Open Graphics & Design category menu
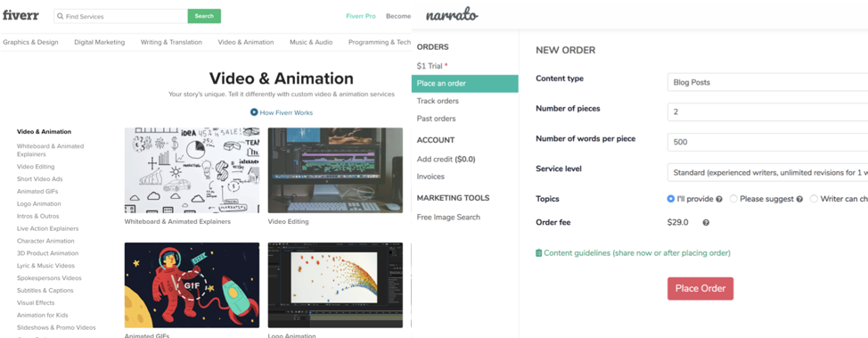This screenshot has width=868, height=338. pos(30,42)
